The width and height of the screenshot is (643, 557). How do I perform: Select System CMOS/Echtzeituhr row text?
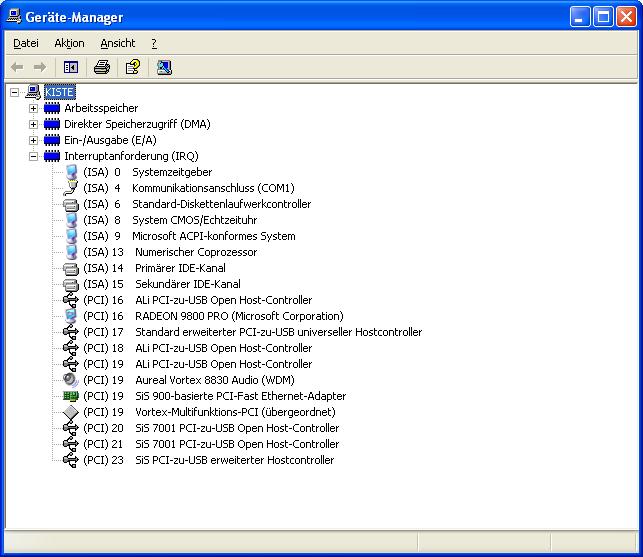[194, 220]
